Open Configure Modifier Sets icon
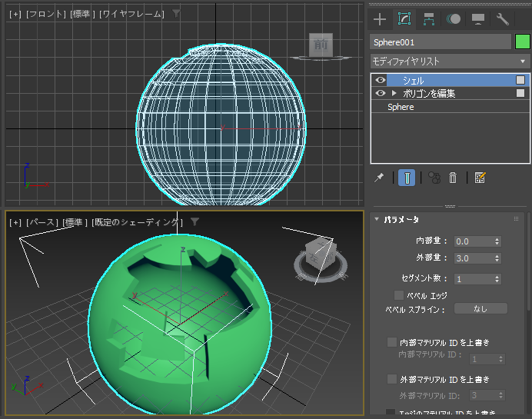Image resolution: width=532 pixels, height=419 pixels. point(480,178)
